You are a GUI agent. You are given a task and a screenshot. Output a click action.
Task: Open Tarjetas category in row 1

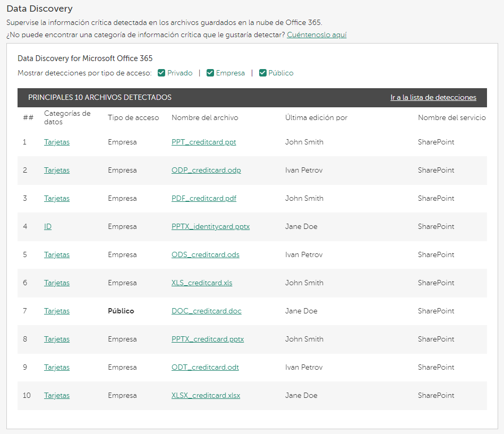57,142
